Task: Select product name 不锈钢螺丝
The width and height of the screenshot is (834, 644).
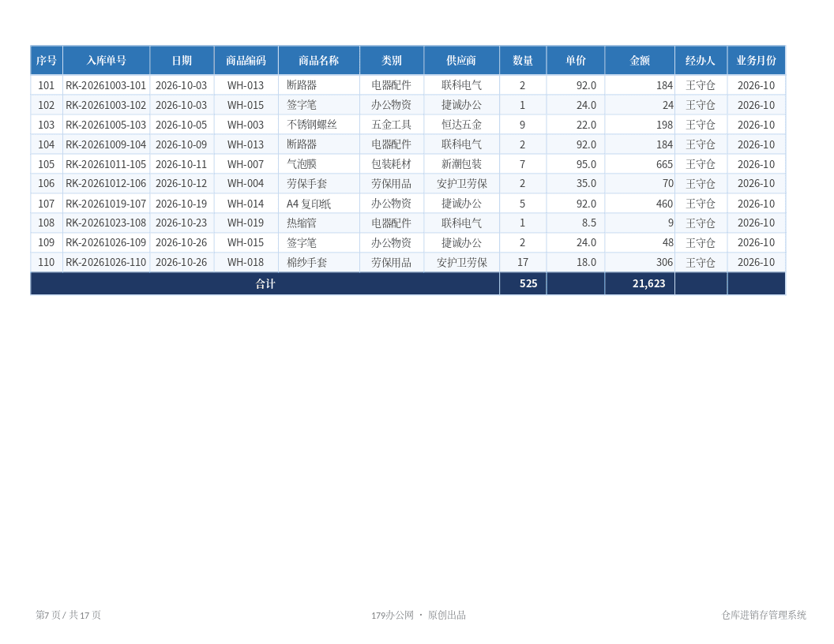Action: point(312,125)
